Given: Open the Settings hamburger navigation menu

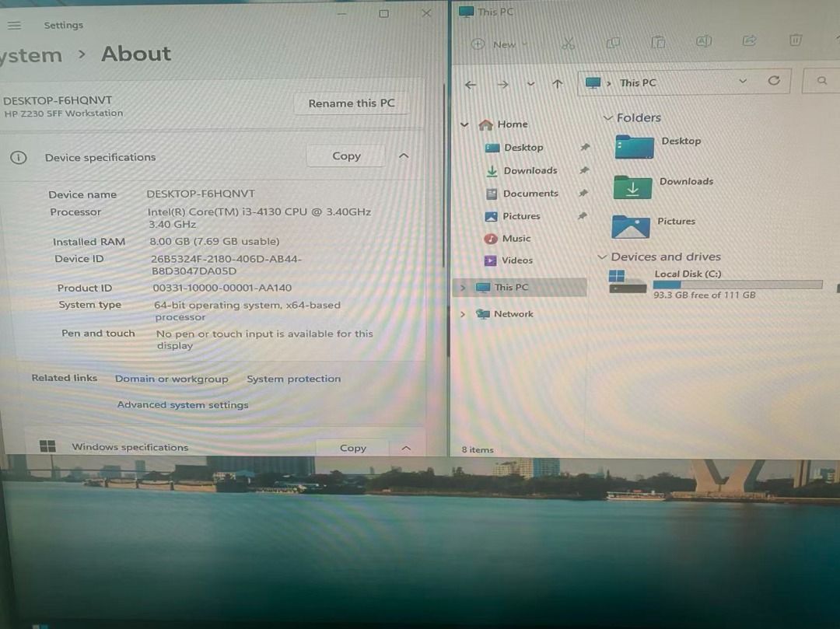Looking at the screenshot, I should tap(15, 25).
